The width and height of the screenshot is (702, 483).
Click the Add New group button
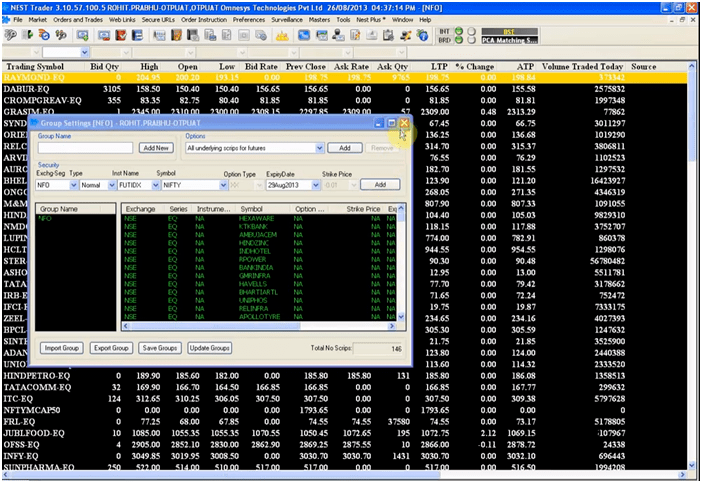156,148
